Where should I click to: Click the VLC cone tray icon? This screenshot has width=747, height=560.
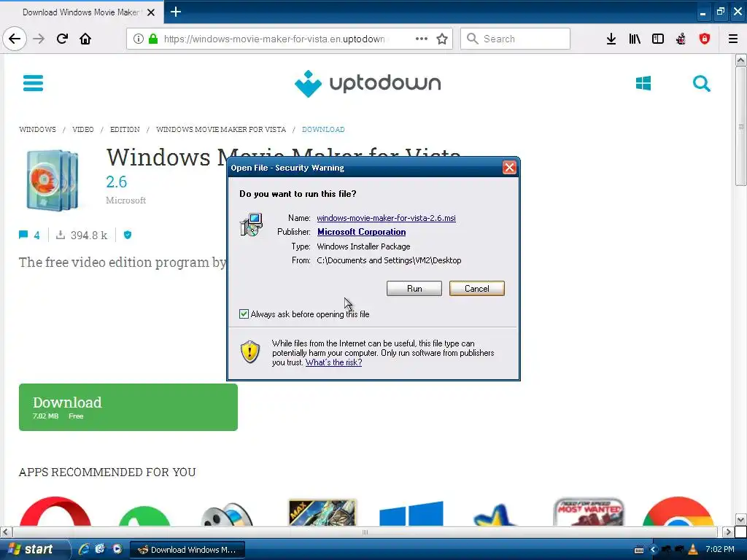pos(693,550)
